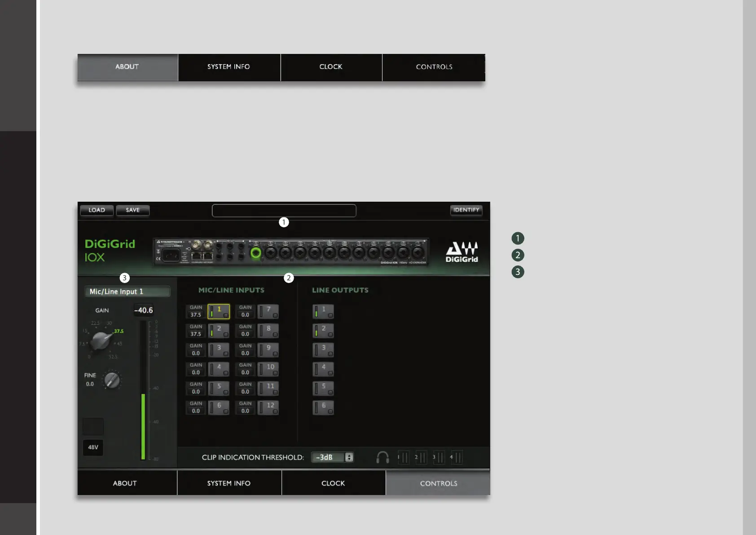
Task: Click the LOAD button
Action: pos(97,210)
